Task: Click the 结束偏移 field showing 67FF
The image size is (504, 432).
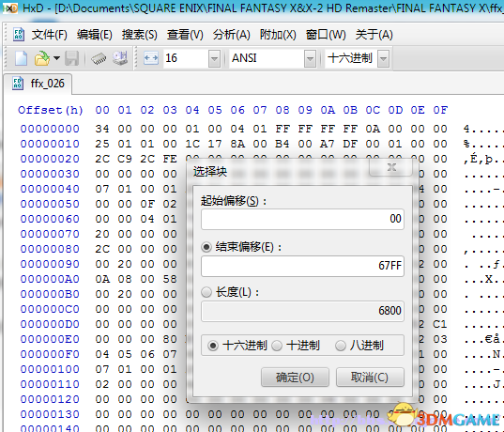Action: (x=302, y=266)
